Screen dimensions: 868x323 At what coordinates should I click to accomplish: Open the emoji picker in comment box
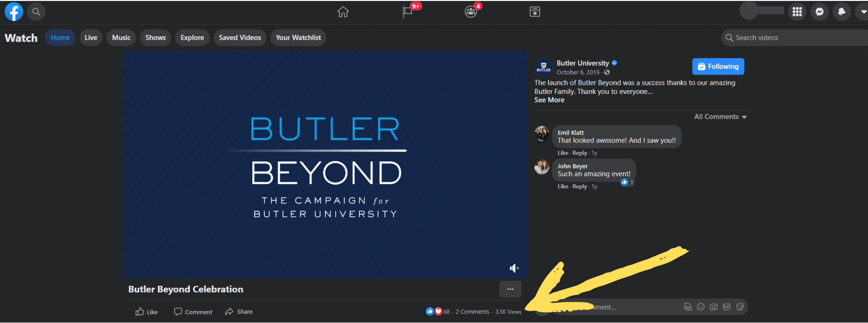[700, 307]
